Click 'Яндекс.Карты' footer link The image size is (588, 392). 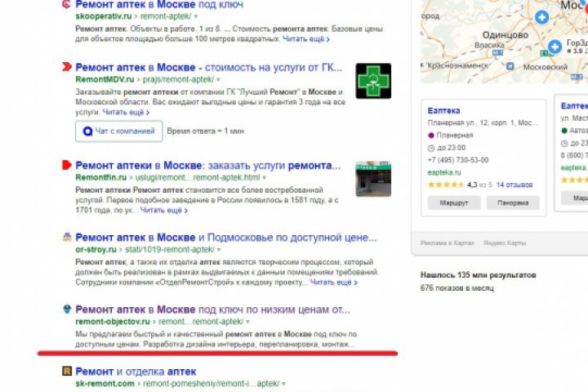click(x=505, y=243)
